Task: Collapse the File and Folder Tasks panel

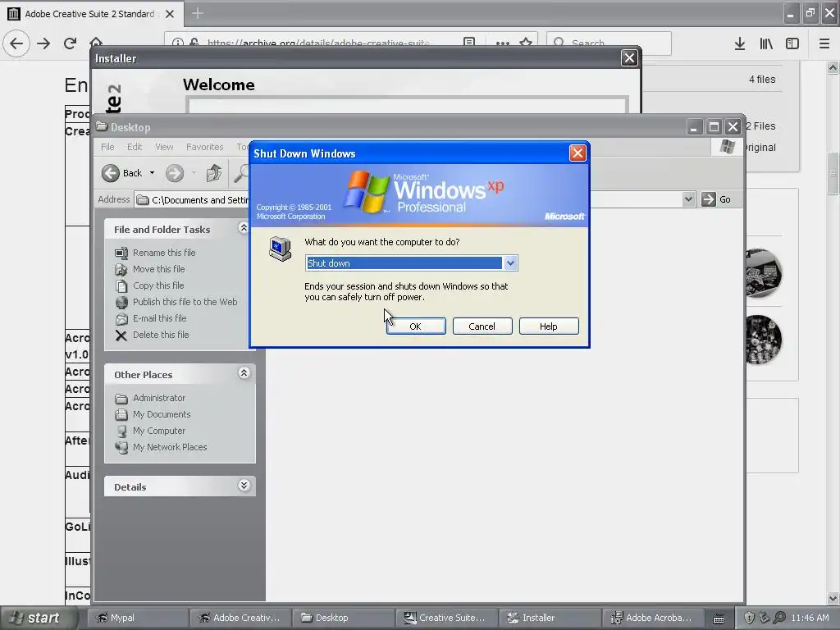Action: [x=243, y=228]
